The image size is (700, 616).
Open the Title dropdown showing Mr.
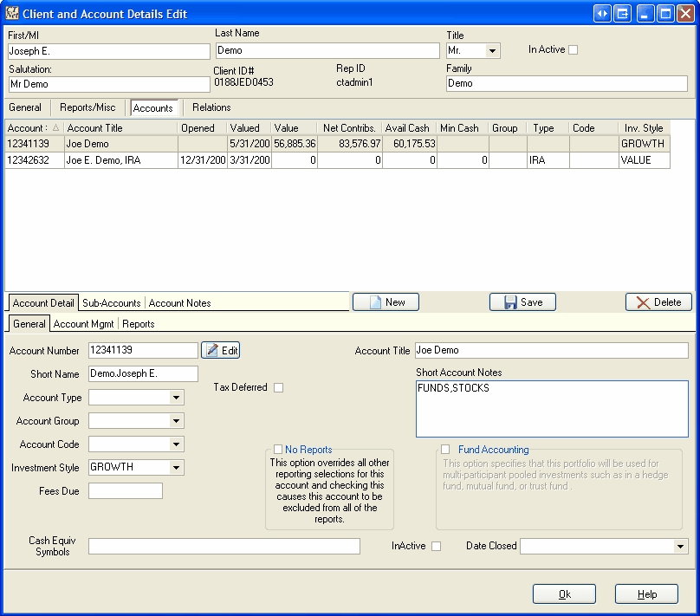[493, 51]
